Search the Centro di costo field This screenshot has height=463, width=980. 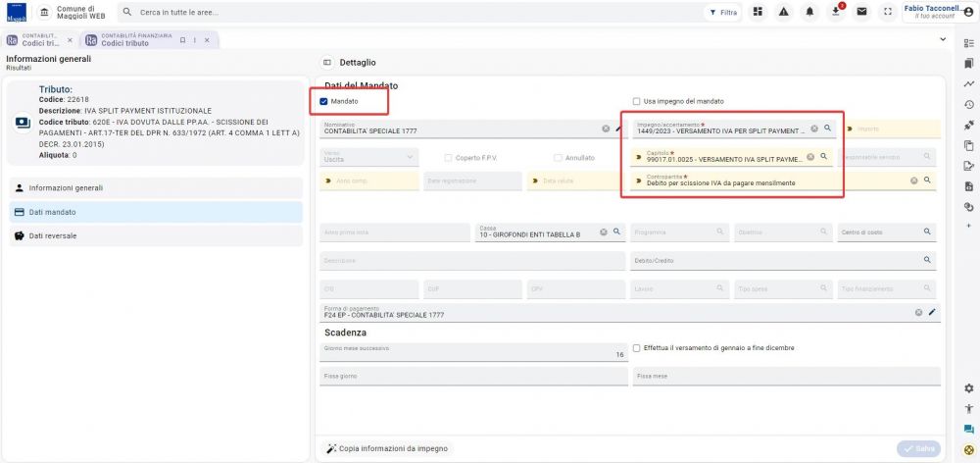pos(887,232)
